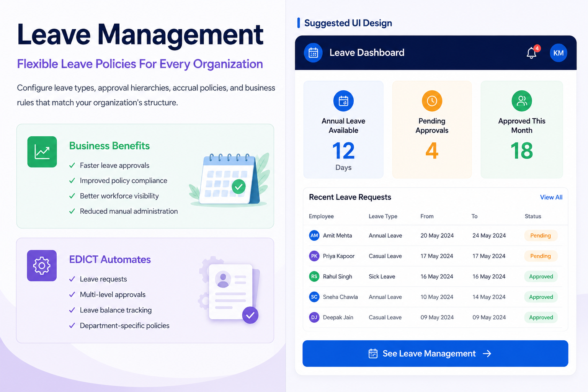This screenshot has width=588, height=392.
Task: Click the checkmark beside Improved policy compliance
Action: [72, 181]
